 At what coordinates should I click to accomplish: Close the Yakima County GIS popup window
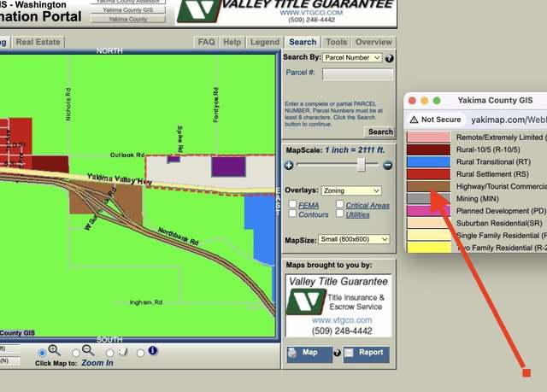pos(412,101)
